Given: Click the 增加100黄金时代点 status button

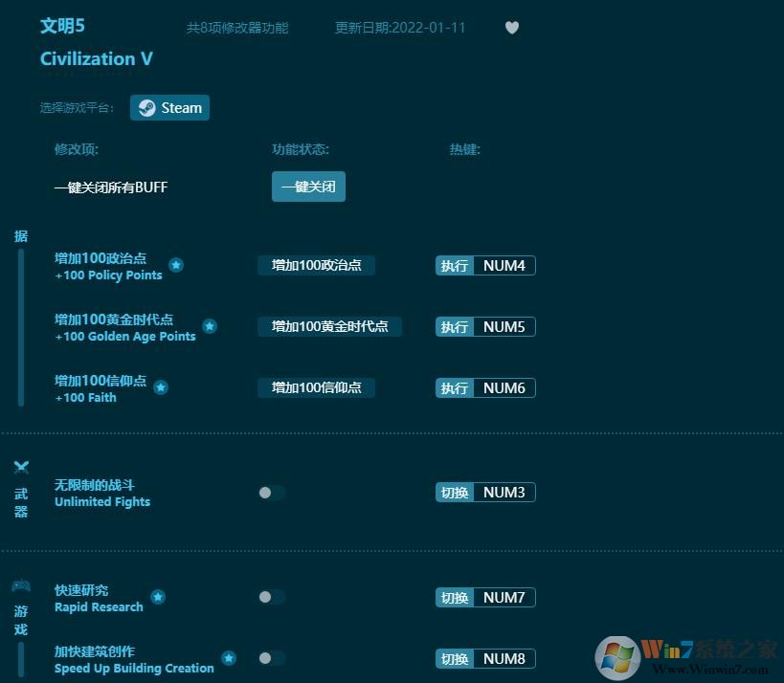Looking at the screenshot, I should pyautogui.click(x=330, y=327).
